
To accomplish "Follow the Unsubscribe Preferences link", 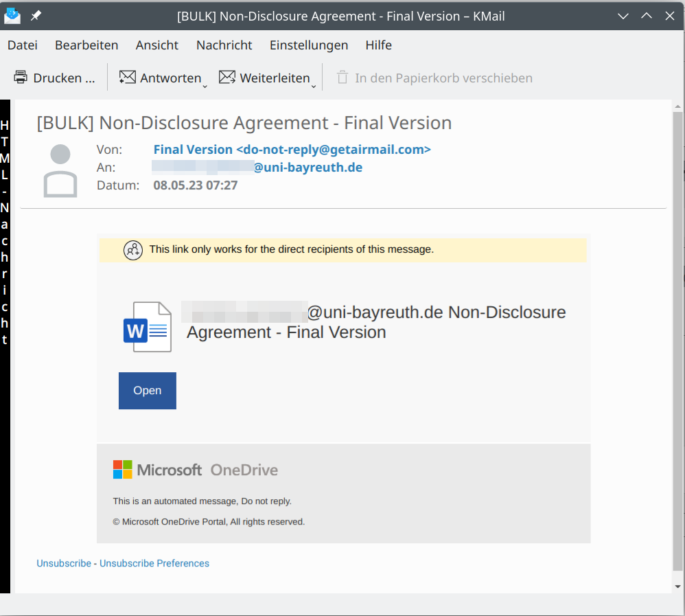I will tap(154, 563).
